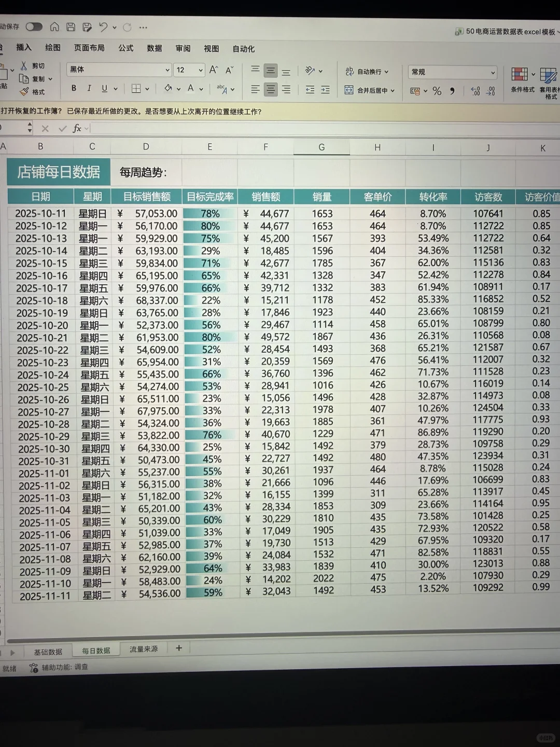This screenshot has width=560, height=747.
Task: Click the Undo arrow icon
Action: click(x=103, y=27)
